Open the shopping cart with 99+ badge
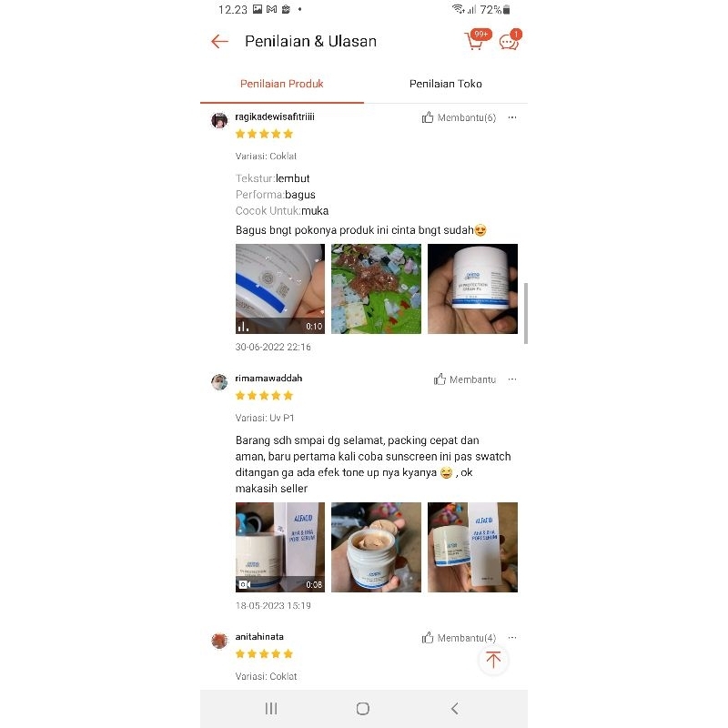The height and width of the screenshot is (728, 728). click(x=475, y=40)
